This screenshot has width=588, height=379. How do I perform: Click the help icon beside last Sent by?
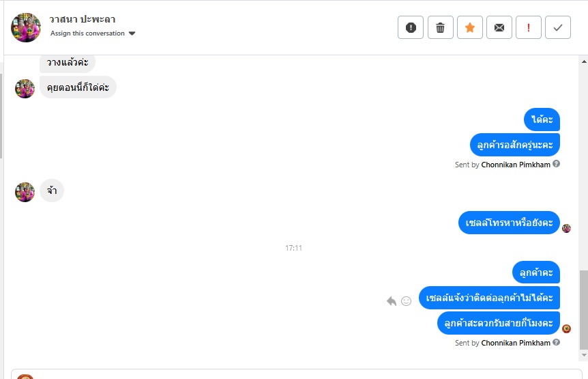pos(557,342)
